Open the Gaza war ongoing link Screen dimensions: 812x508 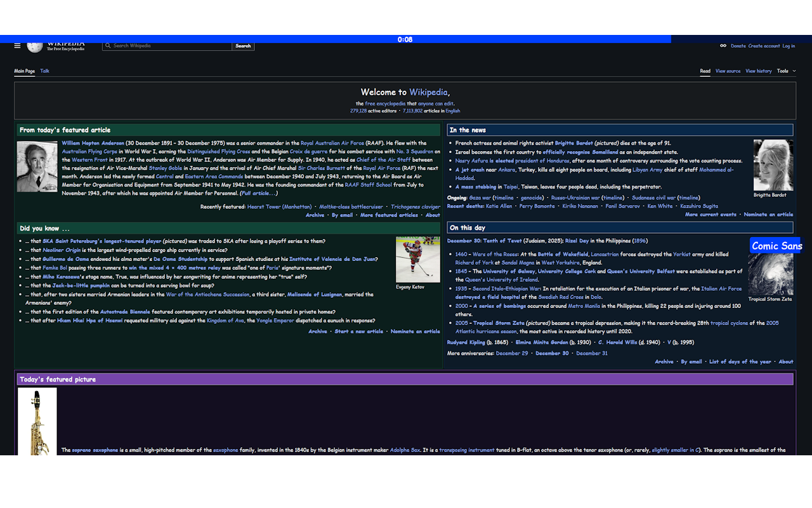(480, 197)
